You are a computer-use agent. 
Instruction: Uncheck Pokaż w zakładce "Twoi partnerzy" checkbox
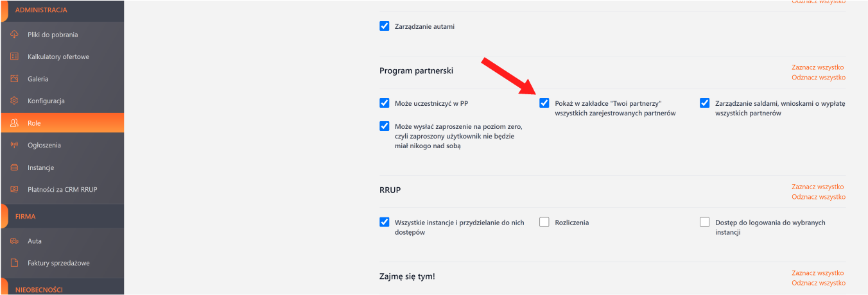click(544, 103)
